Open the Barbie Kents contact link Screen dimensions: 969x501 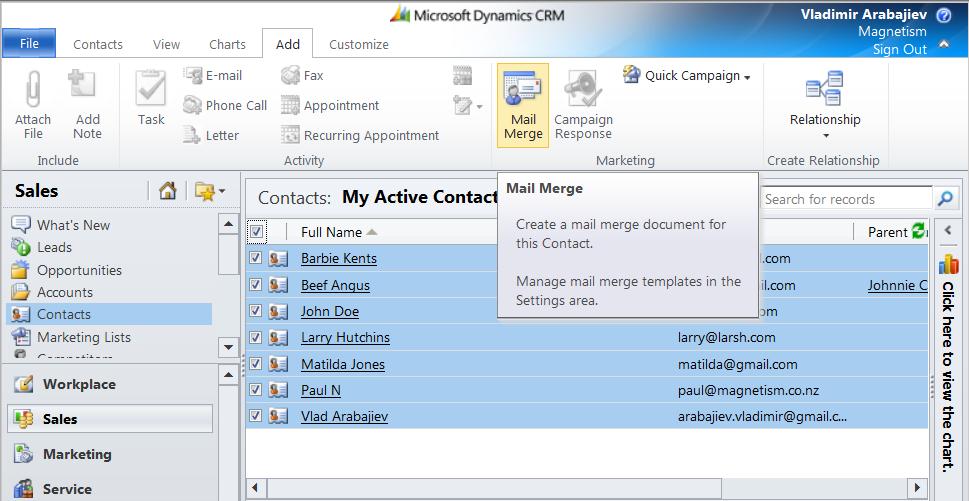click(339, 258)
